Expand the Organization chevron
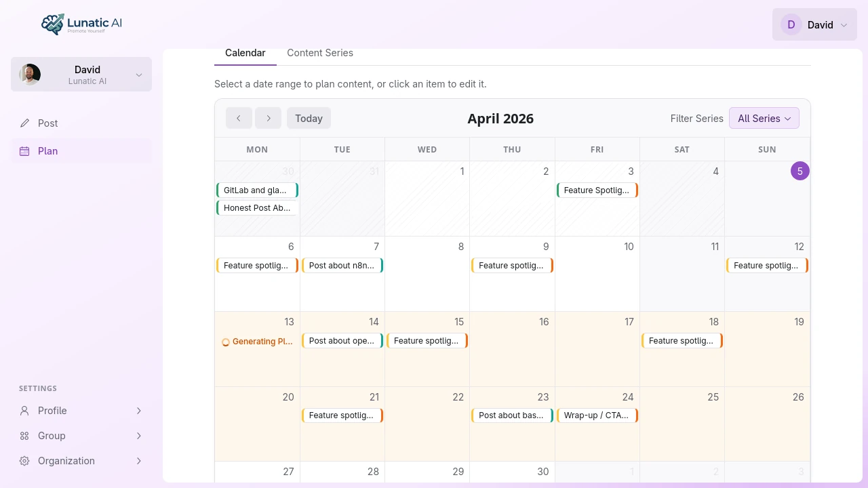868x488 pixels. pyautogui.click(x=138, y=461)
